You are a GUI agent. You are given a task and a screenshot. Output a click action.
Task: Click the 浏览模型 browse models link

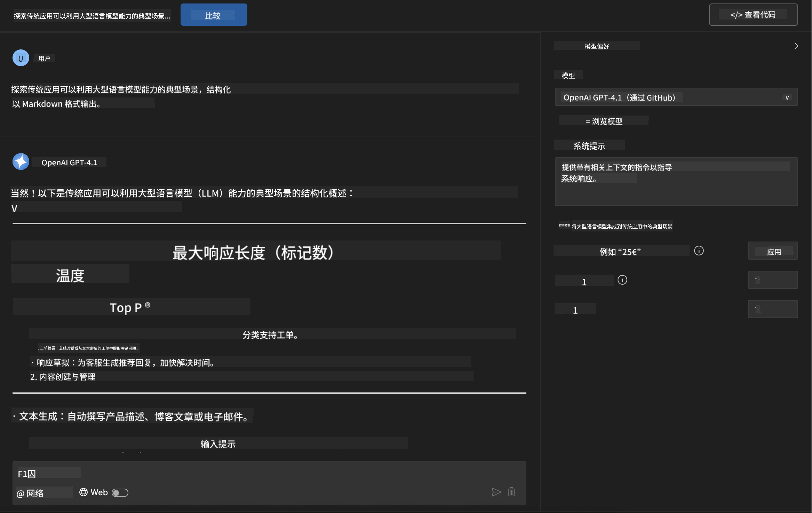pos(604,121)
